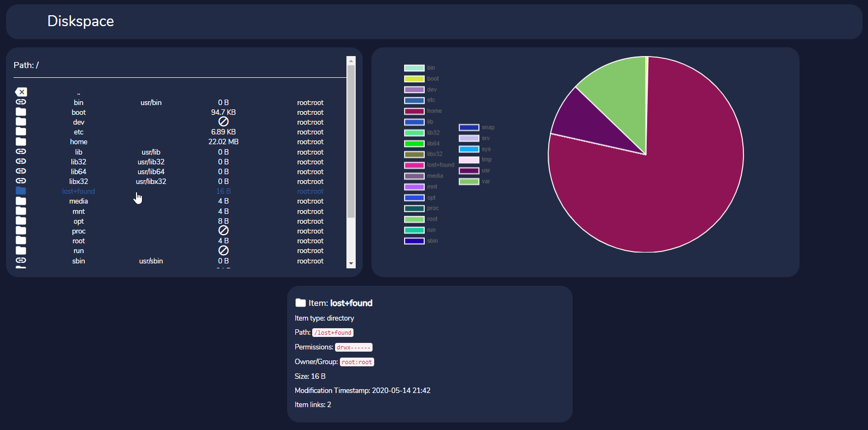Image resolution: width=868 pixels, height=430 pixels.
Task: Click the link icon for lib32
Action: tap(21, 161)
